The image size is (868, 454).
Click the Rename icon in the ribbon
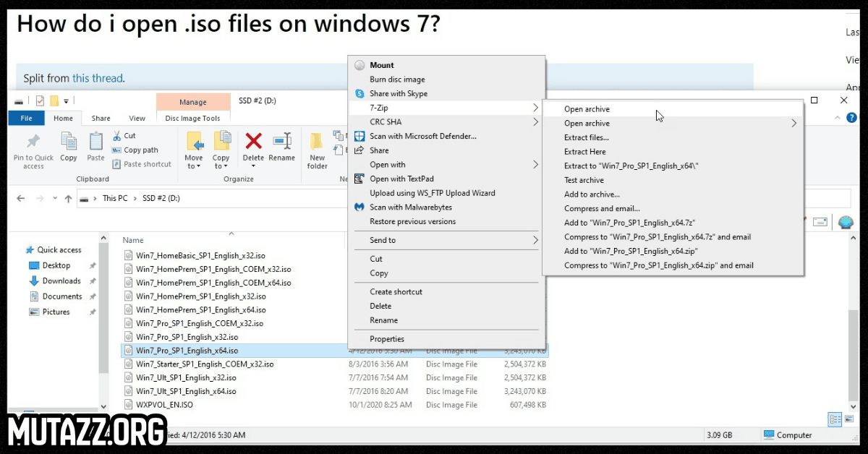(x=282, y=140)
